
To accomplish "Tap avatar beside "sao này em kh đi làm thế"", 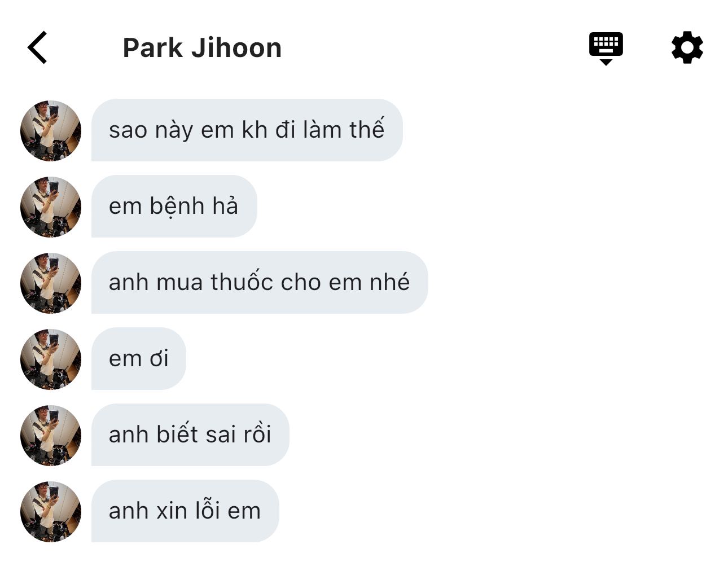I will click(x=51, y=130).
